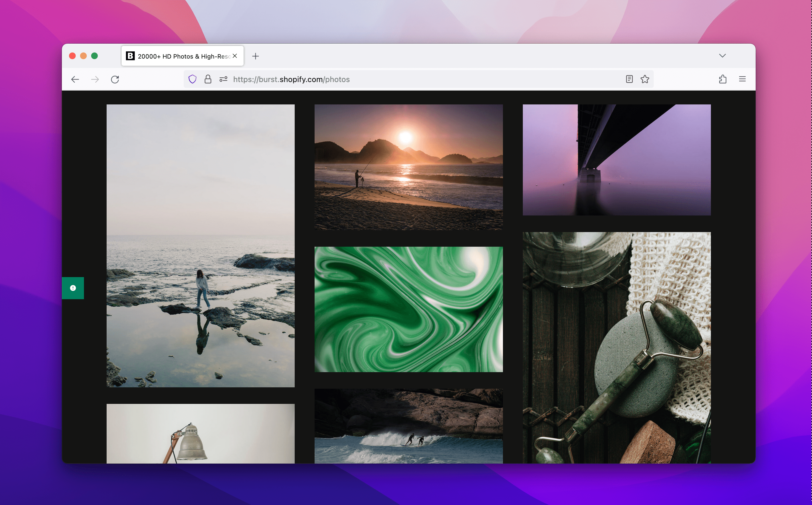Screen dimensions: 812x505
Task: Open the extensions puzzle icon
Action: click(723, 79)
